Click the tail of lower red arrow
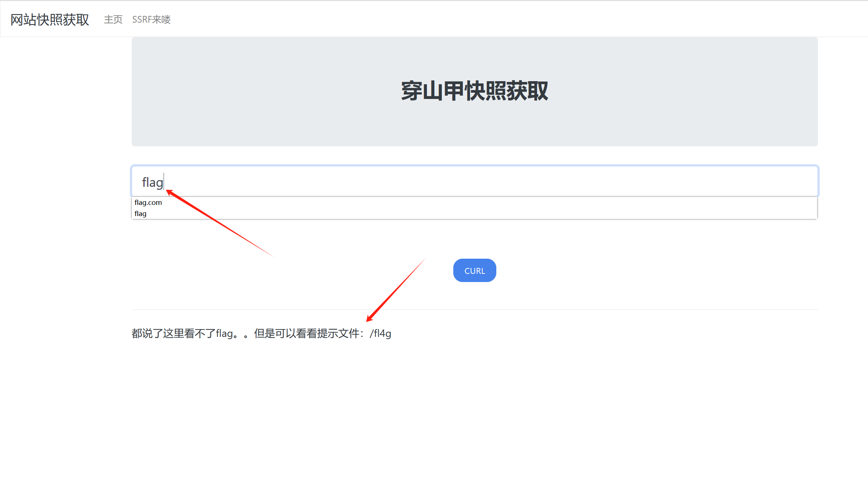Image resolution: width=868 pixels, height=484 pixels. 424,260
